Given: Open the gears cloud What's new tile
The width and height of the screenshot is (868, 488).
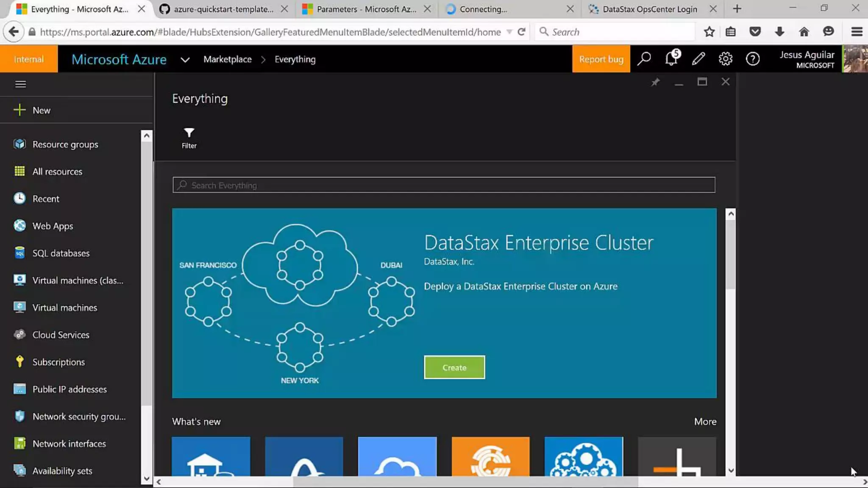Looking at the screenshot, I should [x=584, y=457].
